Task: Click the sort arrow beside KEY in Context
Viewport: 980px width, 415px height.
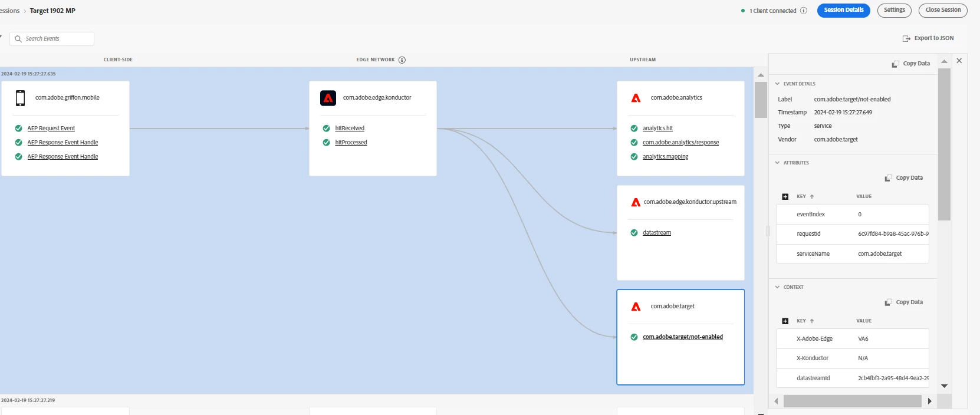Action: [x=812, y=321]
